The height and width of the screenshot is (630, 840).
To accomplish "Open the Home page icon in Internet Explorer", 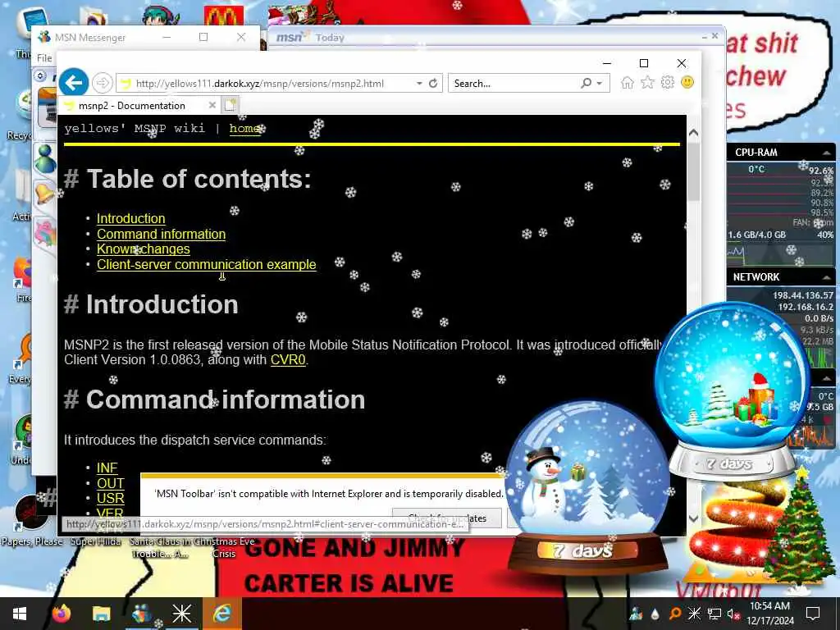I will tap(628, 83).
